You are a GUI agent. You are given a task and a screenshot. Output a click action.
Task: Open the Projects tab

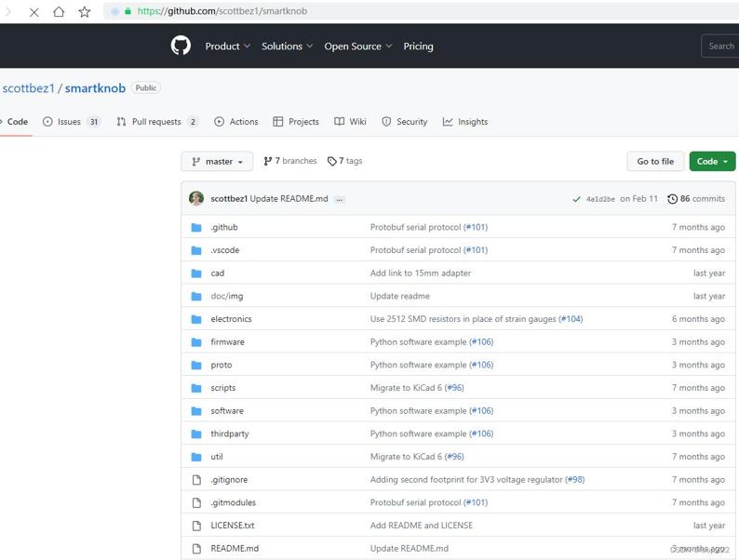[x=296, y=122]
